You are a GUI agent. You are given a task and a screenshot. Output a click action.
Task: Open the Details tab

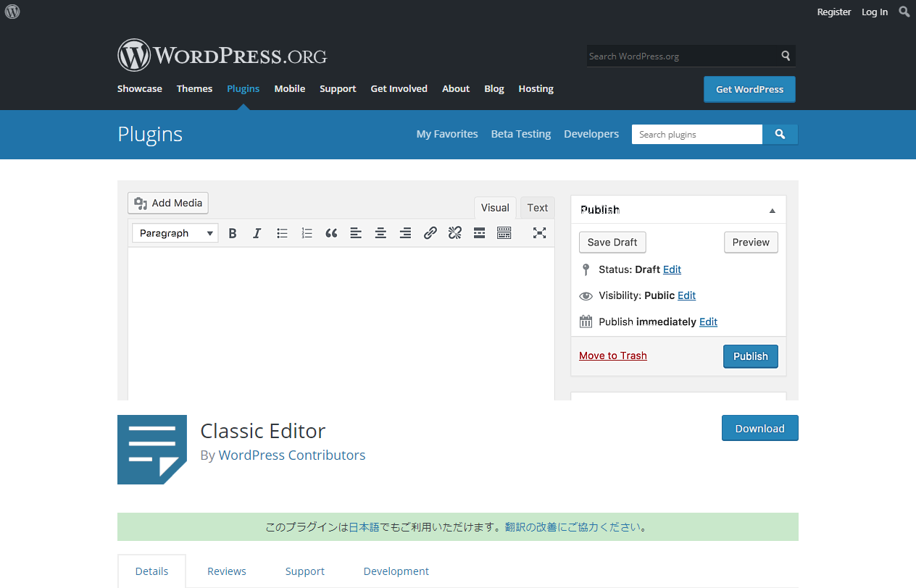point(151,571)
